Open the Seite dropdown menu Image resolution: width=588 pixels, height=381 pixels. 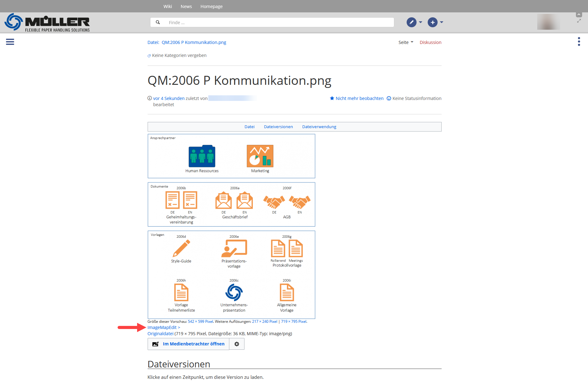coord(406,42)
